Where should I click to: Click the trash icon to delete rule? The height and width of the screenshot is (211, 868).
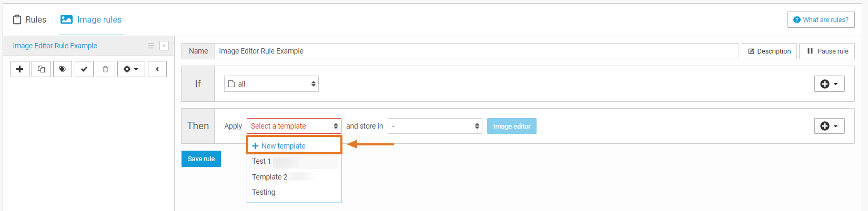click(x=105, y=69)
